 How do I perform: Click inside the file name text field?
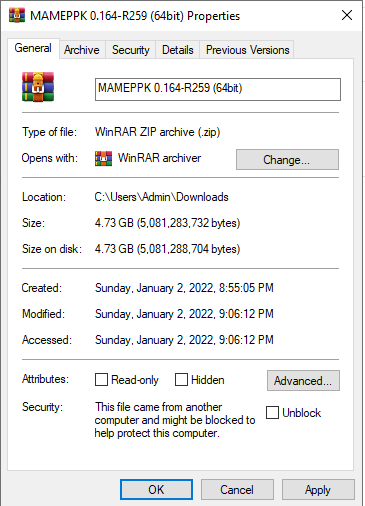pos(218,89)
